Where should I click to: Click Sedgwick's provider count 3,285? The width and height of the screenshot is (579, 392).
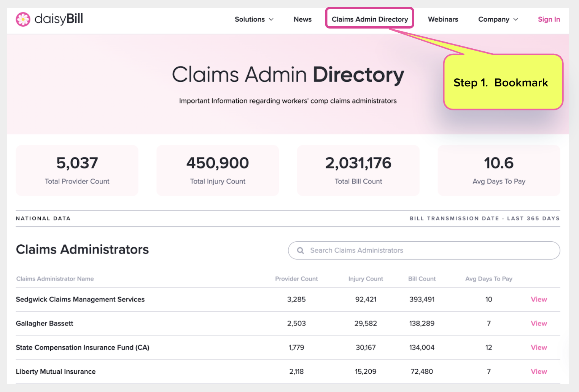[x=296, y=300]
